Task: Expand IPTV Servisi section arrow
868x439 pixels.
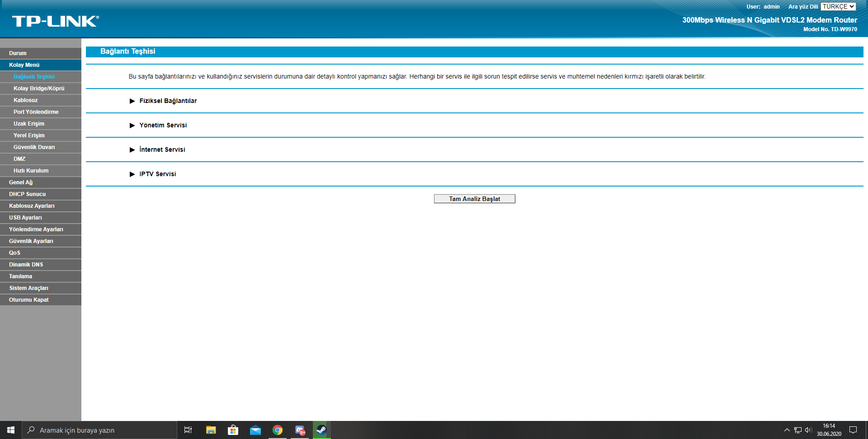Action: tap(132, 174)
